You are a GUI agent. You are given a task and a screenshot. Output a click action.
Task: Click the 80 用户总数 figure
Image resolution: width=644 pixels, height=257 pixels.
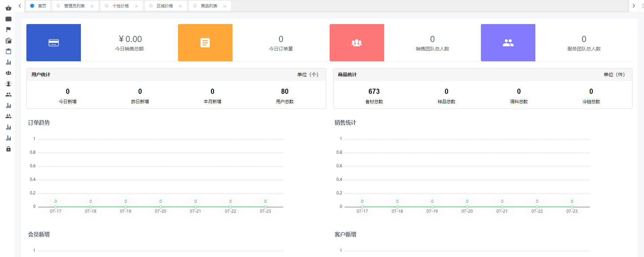[x=285, y=91]
